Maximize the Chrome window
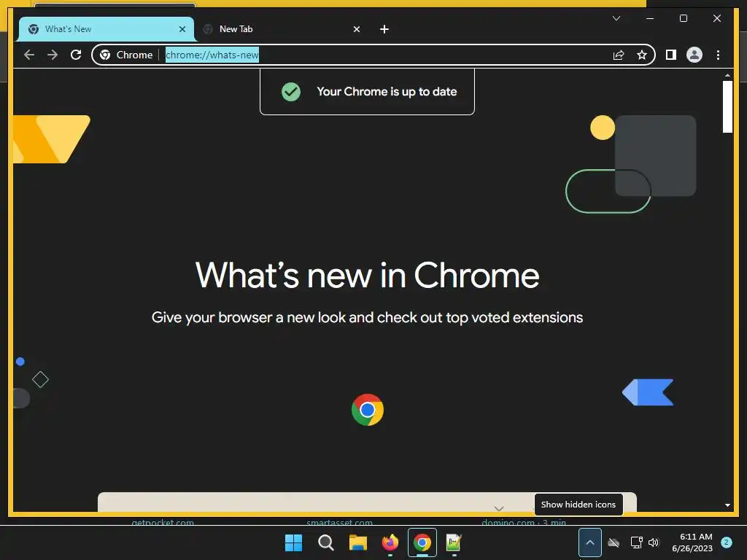747x560 pixels. tap(683, 18)
